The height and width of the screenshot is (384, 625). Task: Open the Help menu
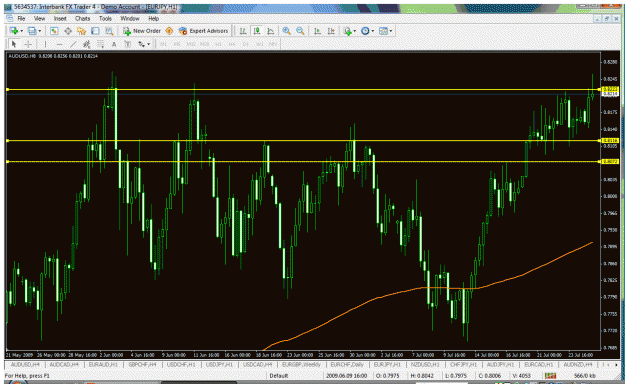153,18
